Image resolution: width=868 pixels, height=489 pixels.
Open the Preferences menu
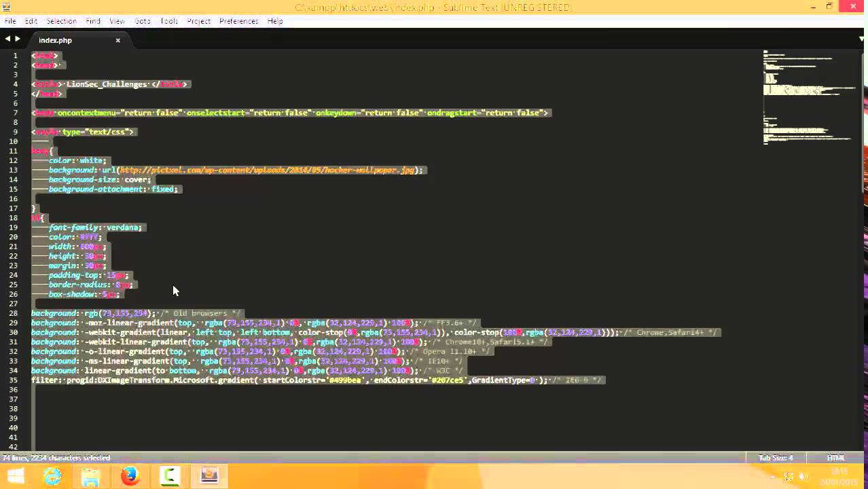pyautogui.click(x=238, y=21)
